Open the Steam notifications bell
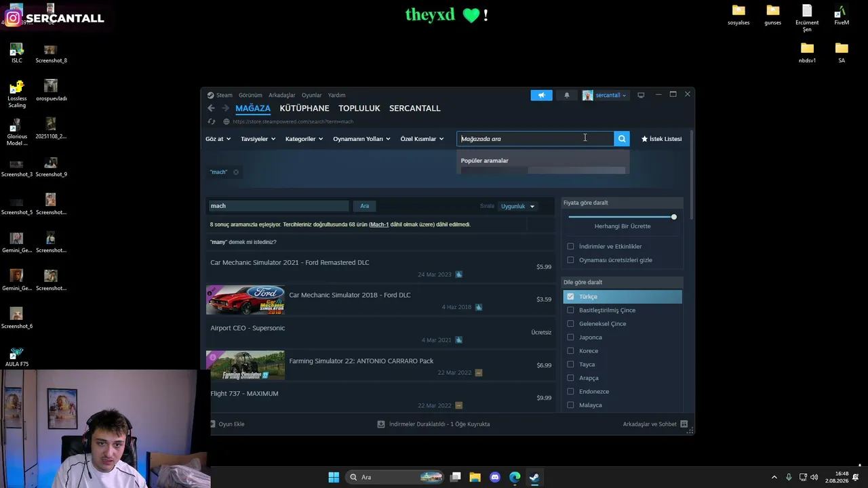Viewport: 868px width, 488px height. click(x=567, y=96)
